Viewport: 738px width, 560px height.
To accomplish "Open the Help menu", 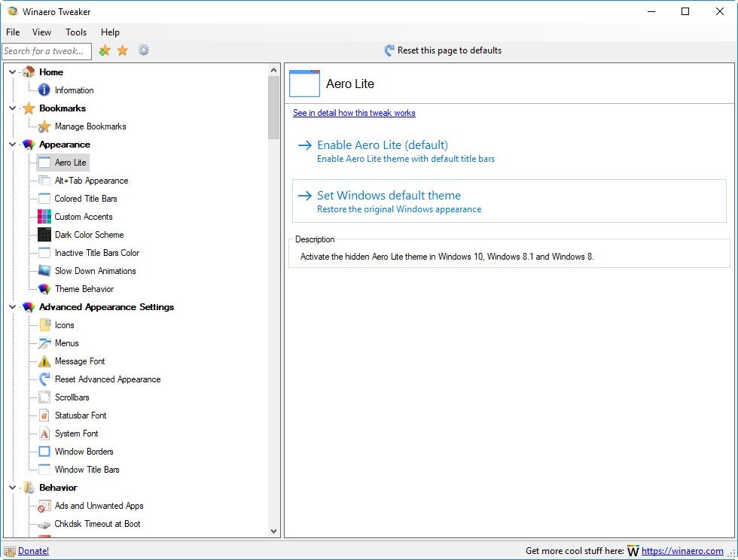I will [110, 32].
